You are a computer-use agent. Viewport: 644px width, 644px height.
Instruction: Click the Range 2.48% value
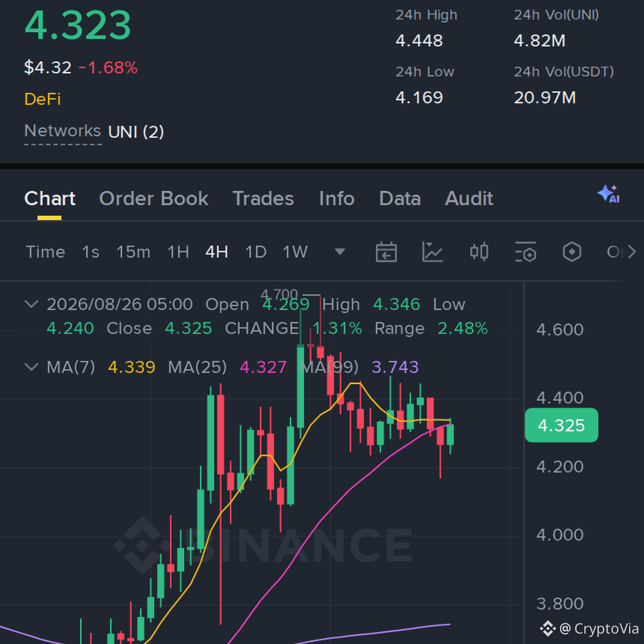pyautogui.click(x=463, y=328)
